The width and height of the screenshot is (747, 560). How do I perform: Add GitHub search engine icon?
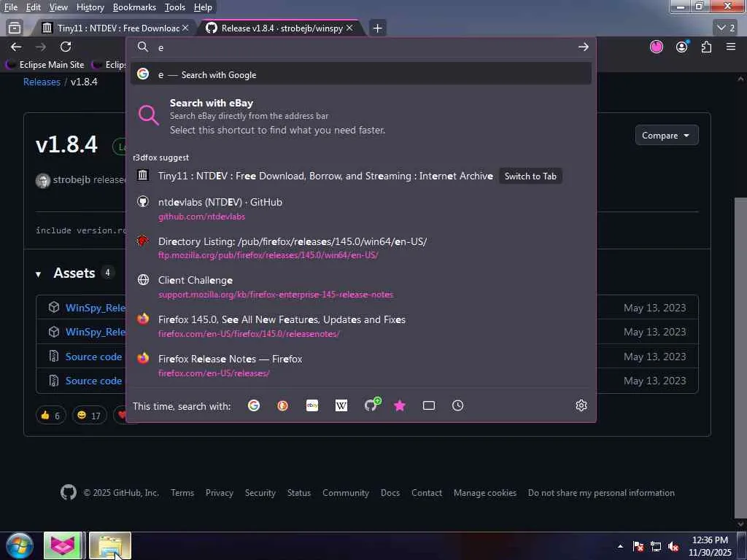(371, 405)
